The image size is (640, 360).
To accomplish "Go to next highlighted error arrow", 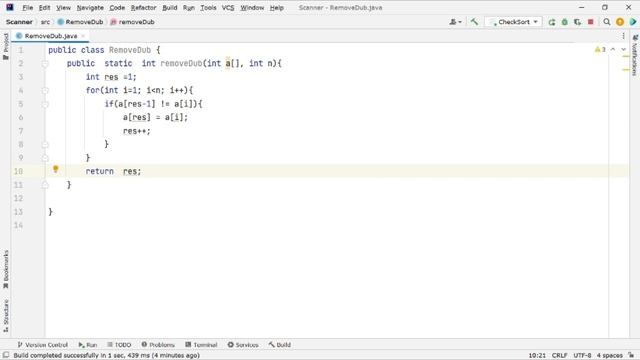I will click(623, 49).
